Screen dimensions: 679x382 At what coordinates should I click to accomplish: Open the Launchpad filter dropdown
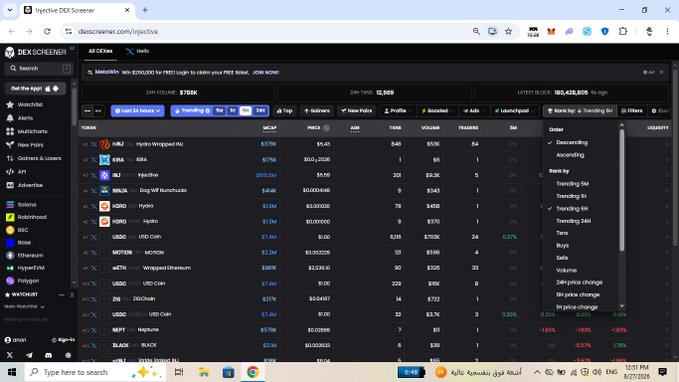click(514, 111)
